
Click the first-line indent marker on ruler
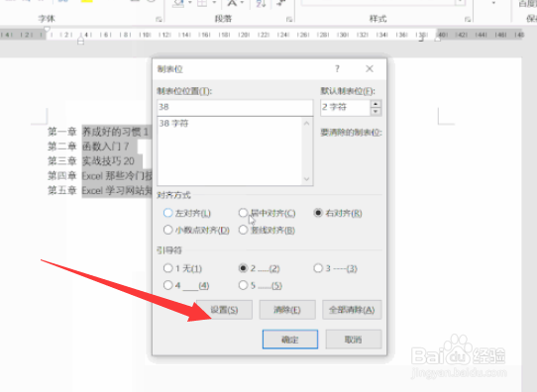(x=48, y=29)
